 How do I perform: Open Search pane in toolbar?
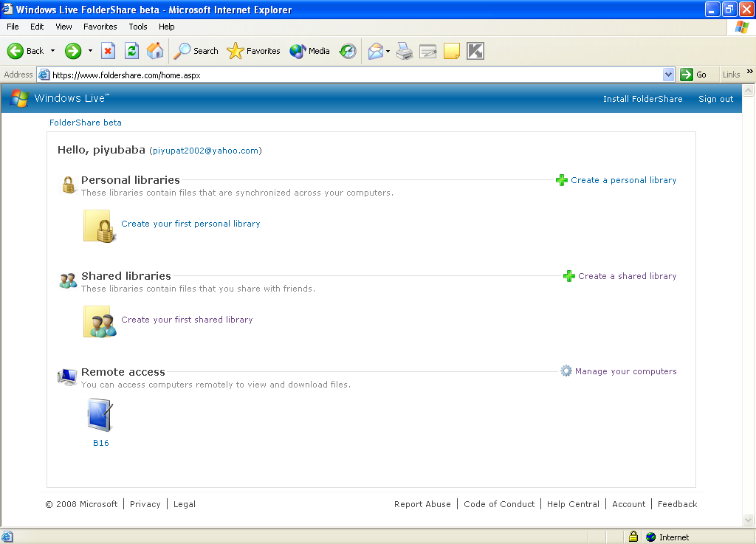pyautogui.click(x=196, y=51)
